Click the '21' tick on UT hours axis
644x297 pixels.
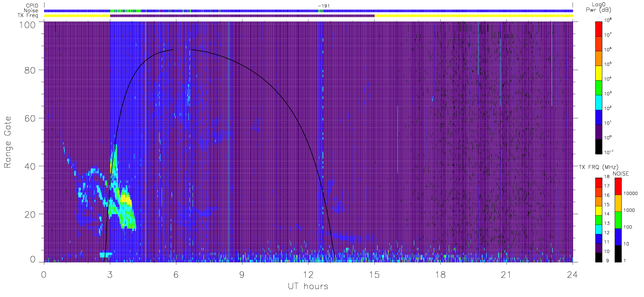[507, 274]
